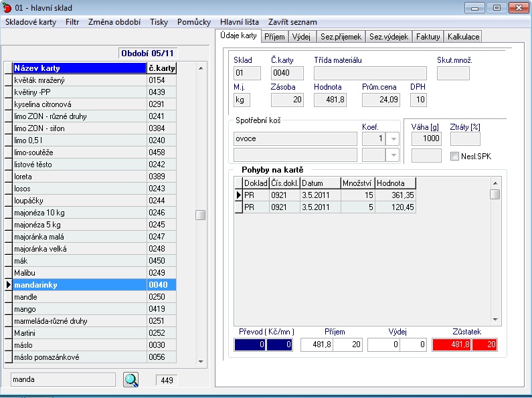
Task: Select the loupáčky row
Action: click(94, 201)
